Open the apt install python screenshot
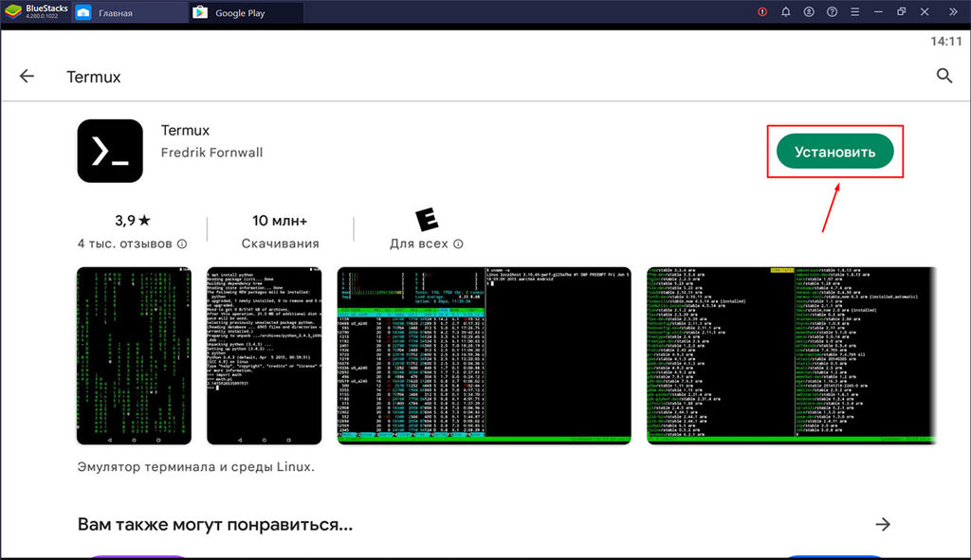The height and width of the screenshot is (560, 971). [x=265, y=355]
